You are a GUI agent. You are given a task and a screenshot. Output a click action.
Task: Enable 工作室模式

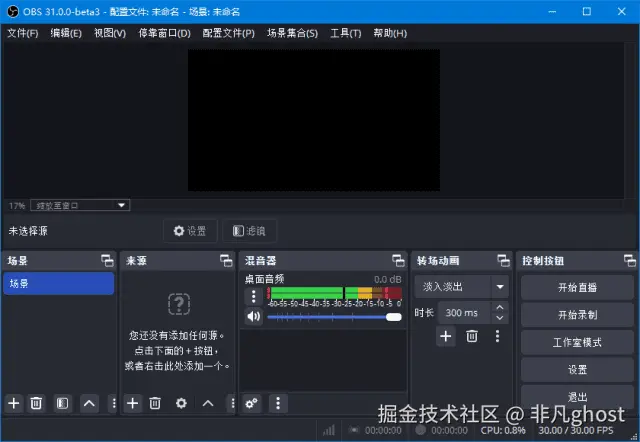577,342
